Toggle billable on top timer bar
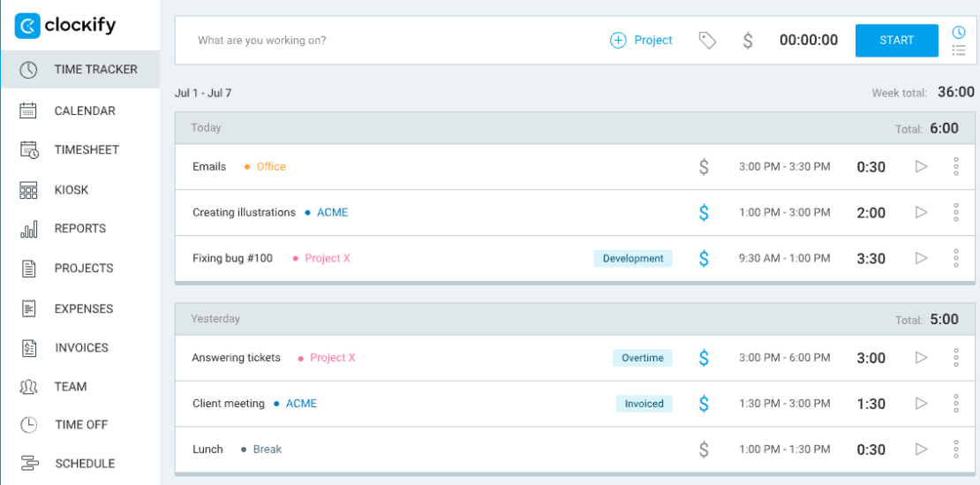 click(748, 41)
